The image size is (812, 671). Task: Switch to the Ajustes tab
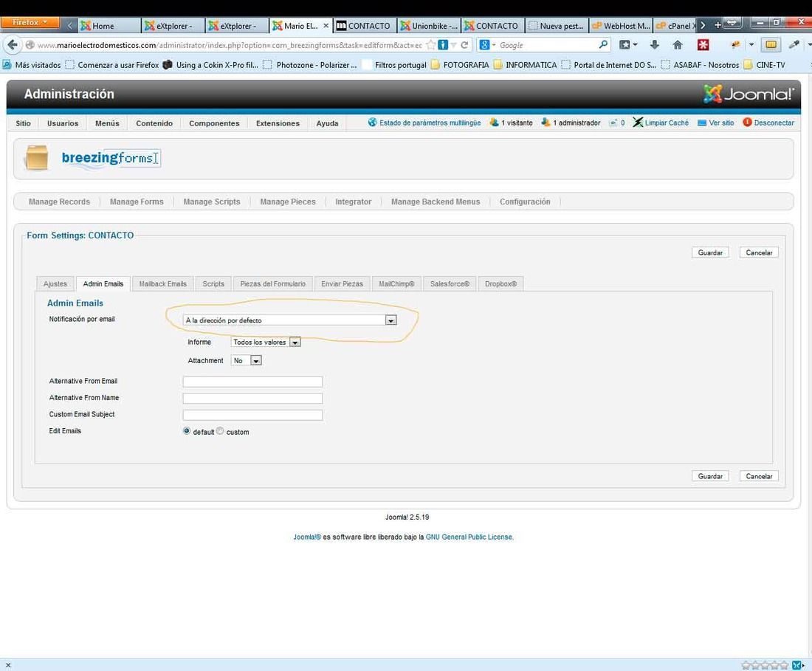coord(55,283)
